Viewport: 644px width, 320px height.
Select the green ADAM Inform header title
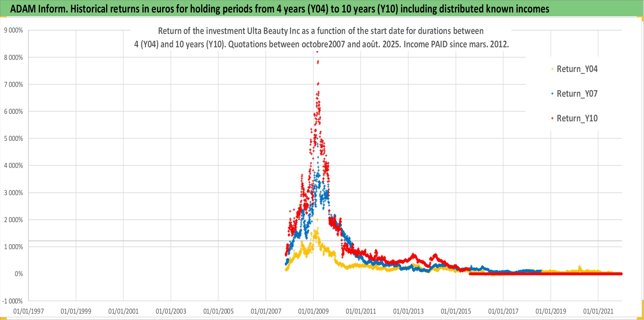280,9
